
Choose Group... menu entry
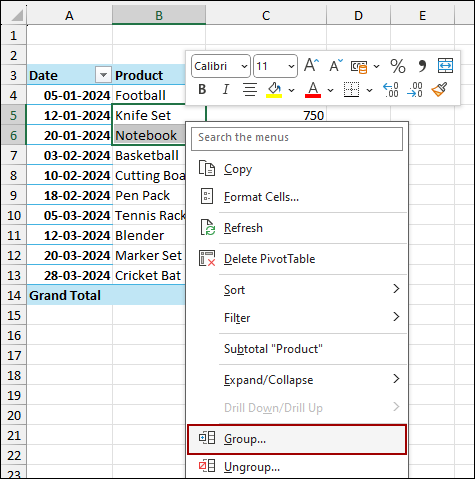[297, 439]
